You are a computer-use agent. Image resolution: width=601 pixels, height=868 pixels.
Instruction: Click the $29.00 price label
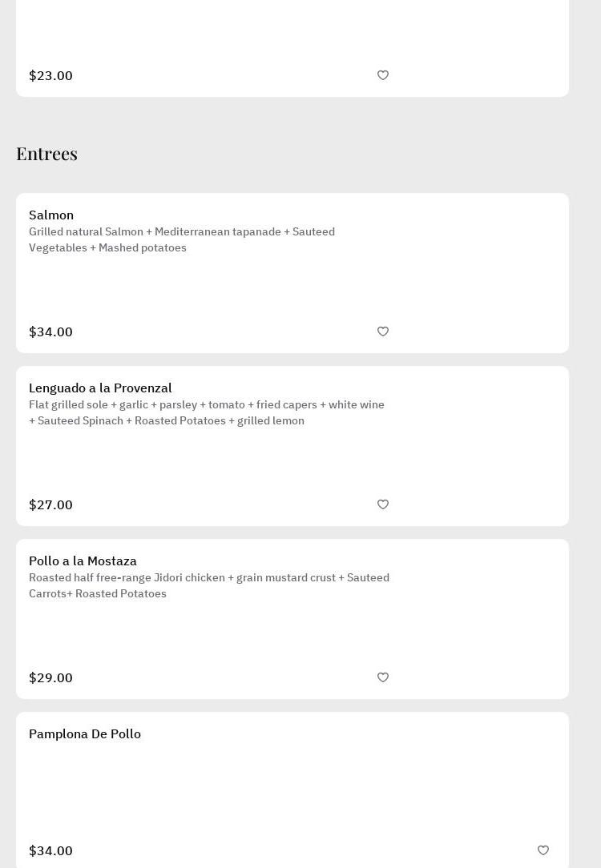click(50, 677)
